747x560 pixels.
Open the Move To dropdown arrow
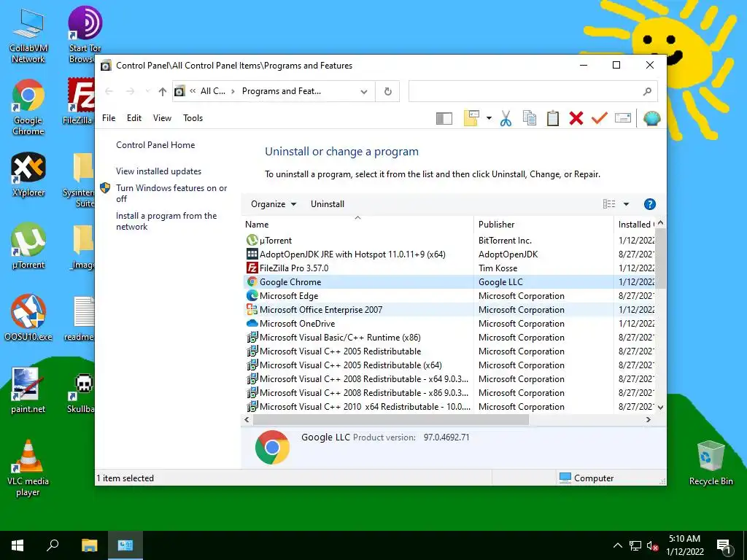click(x=489, y=118)
